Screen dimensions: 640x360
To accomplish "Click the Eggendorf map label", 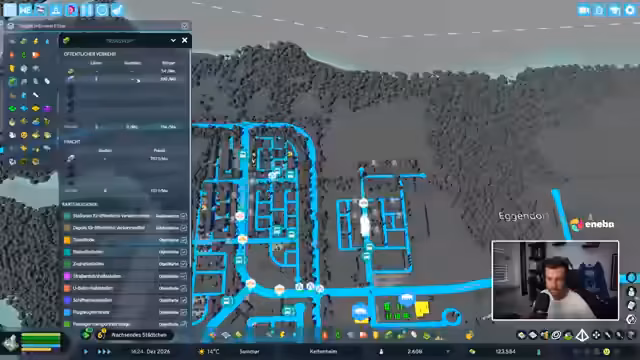I will 523,216.
